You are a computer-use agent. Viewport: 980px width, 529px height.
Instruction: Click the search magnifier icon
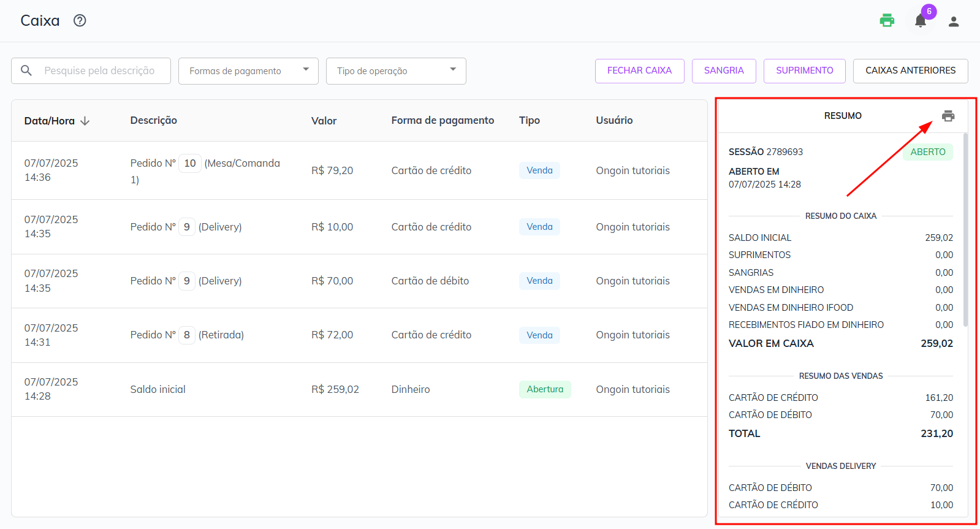(x=26, y=71)
